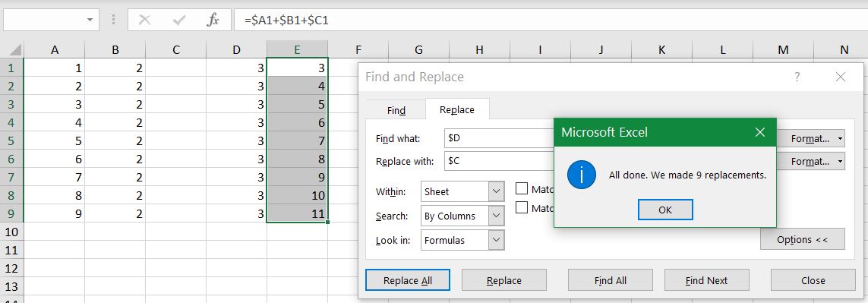Click cell E1 containing 3
Screen dimensions: 868x303
(297, 68)
